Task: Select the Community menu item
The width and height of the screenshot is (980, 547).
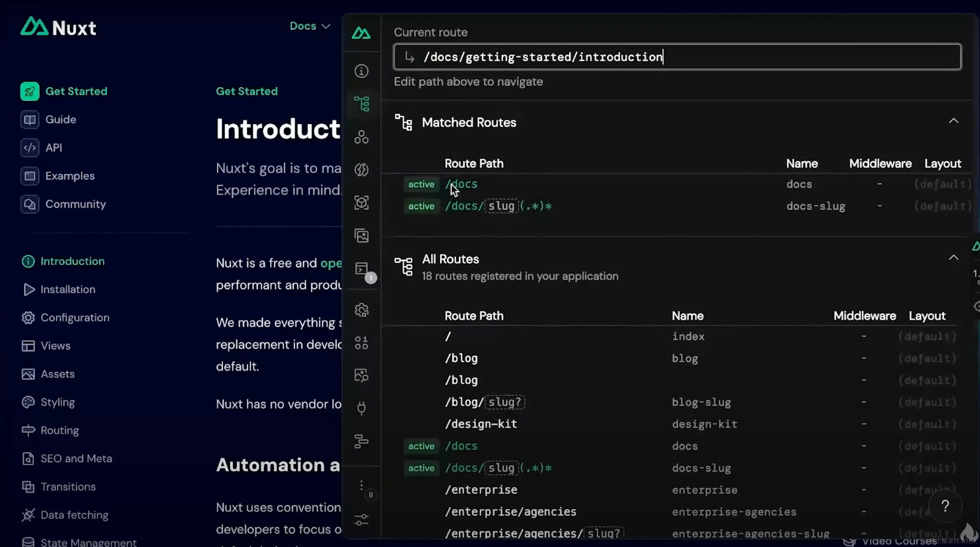Action: tap(75, 204)
